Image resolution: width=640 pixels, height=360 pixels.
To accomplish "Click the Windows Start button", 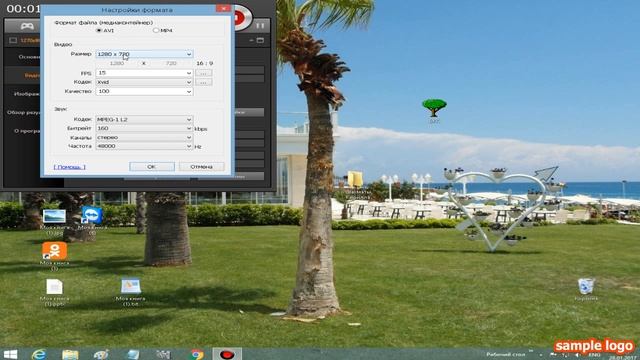I will [x=11, y=354].
